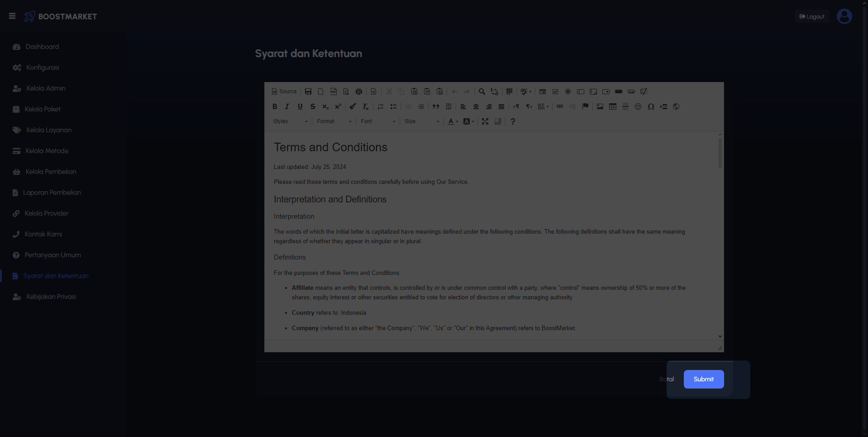Click Create Div Container icon
Image resolution: width=868 pixels, height=437 pixels.
coord(448,106)
